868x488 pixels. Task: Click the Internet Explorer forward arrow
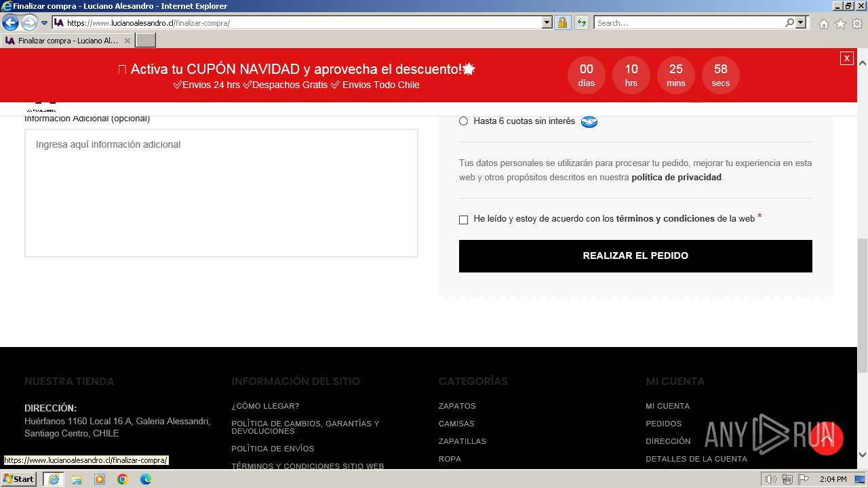(x=29, y=22)
